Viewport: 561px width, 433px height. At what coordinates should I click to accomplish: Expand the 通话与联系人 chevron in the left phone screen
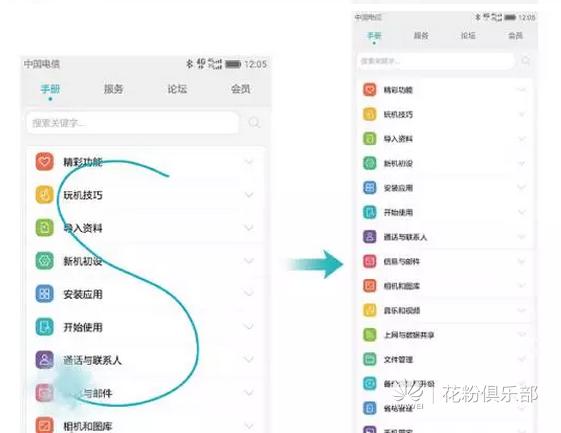(249, 360)
